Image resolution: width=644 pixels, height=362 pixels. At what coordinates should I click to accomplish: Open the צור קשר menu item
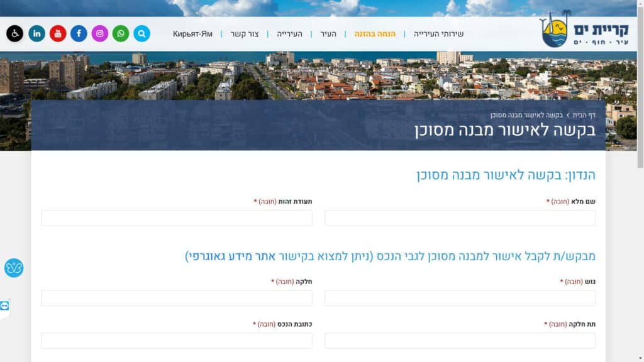click(x=244, y=34)
